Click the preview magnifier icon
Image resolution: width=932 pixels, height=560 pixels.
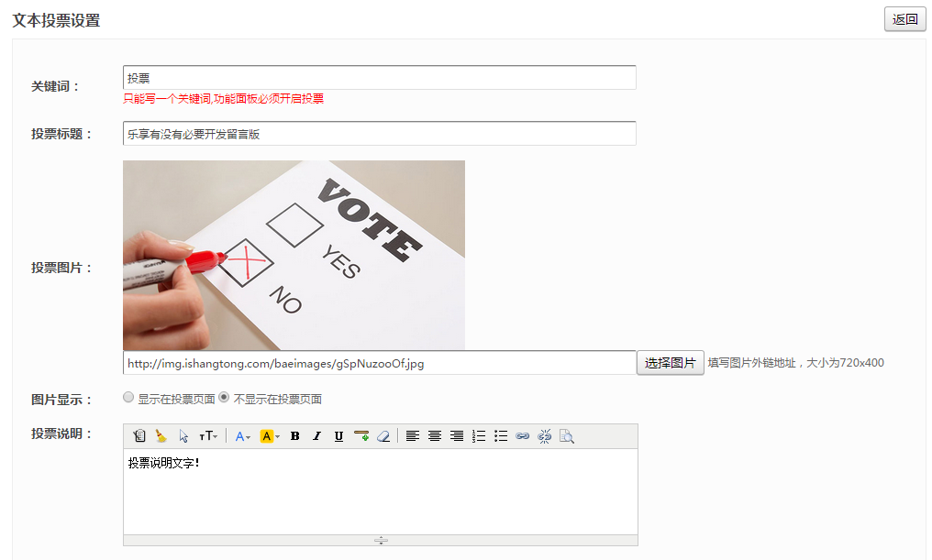tap(567, 436)
